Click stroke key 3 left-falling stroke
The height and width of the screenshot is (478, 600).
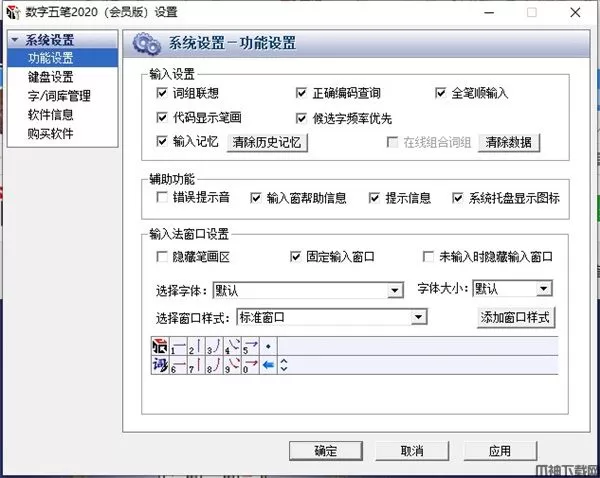214,346
